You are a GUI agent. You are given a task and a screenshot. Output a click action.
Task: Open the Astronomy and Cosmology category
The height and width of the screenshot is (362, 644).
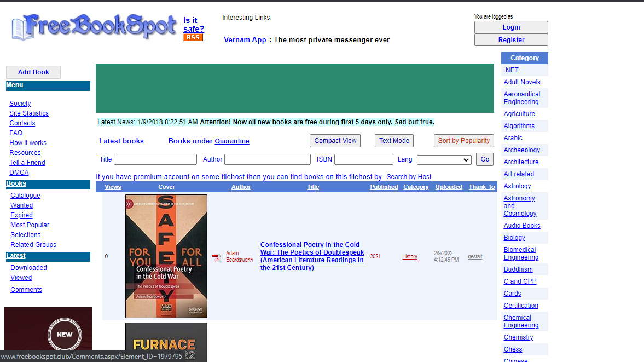pos(520,206)
